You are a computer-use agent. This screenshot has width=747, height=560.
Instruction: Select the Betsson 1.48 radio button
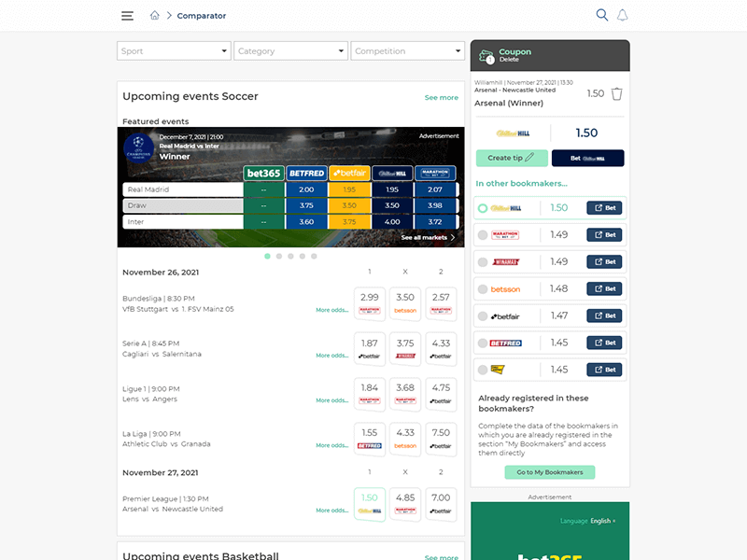click(483, 289)
